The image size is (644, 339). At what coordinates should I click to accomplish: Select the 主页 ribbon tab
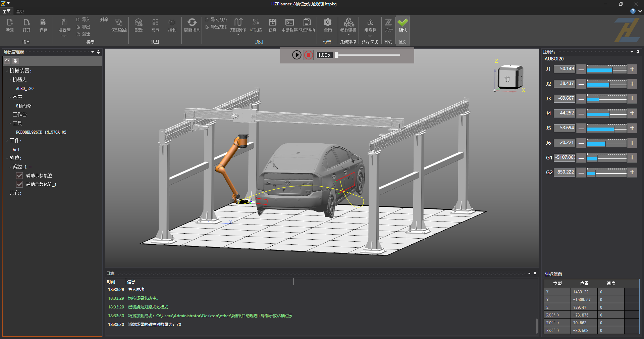6,11
